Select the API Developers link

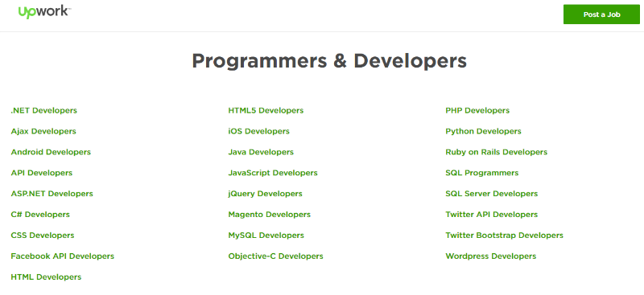point(42,173)
